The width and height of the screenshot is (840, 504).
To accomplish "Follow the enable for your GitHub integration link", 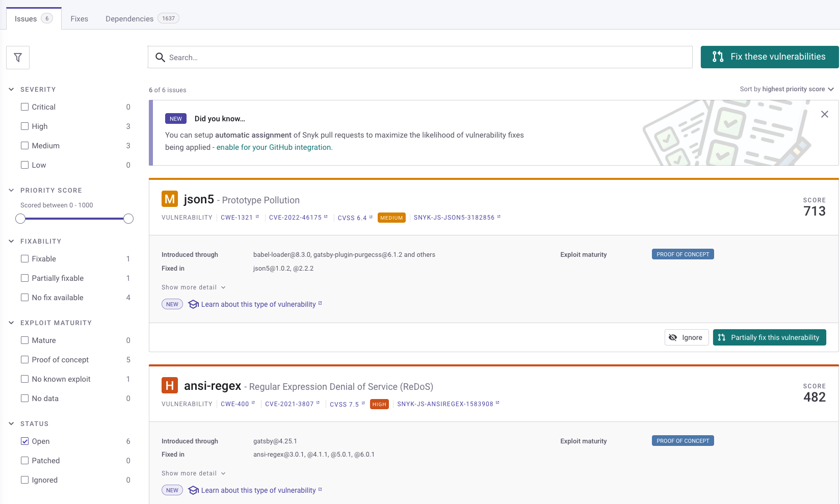I will click(273, 147).
